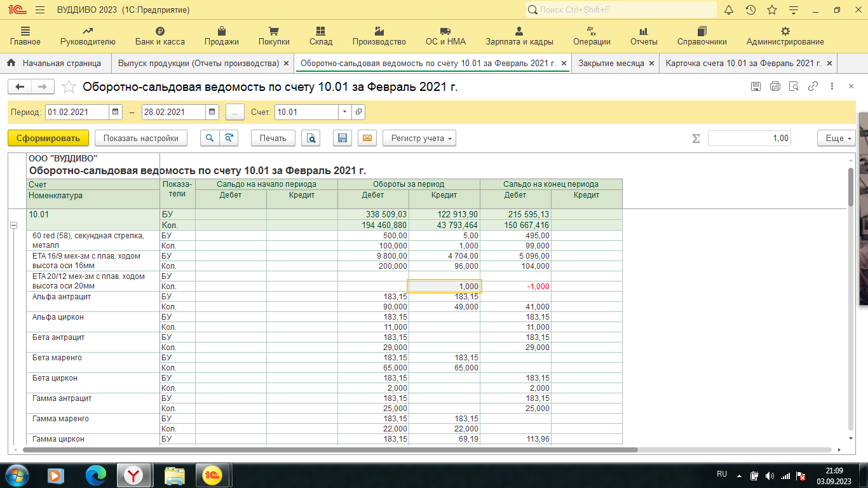Open history clock icon in title bar
The height and width of the screenshot is (488, 868).
(750, 10)
